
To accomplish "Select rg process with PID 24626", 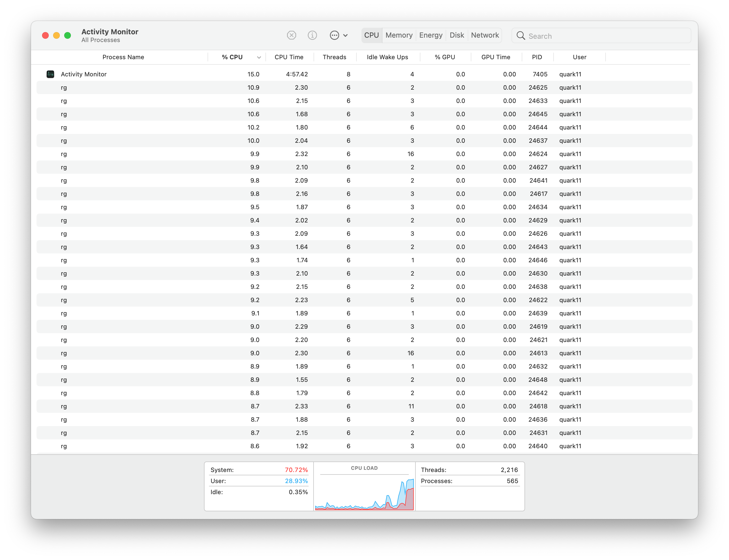I will pos(364,234).
